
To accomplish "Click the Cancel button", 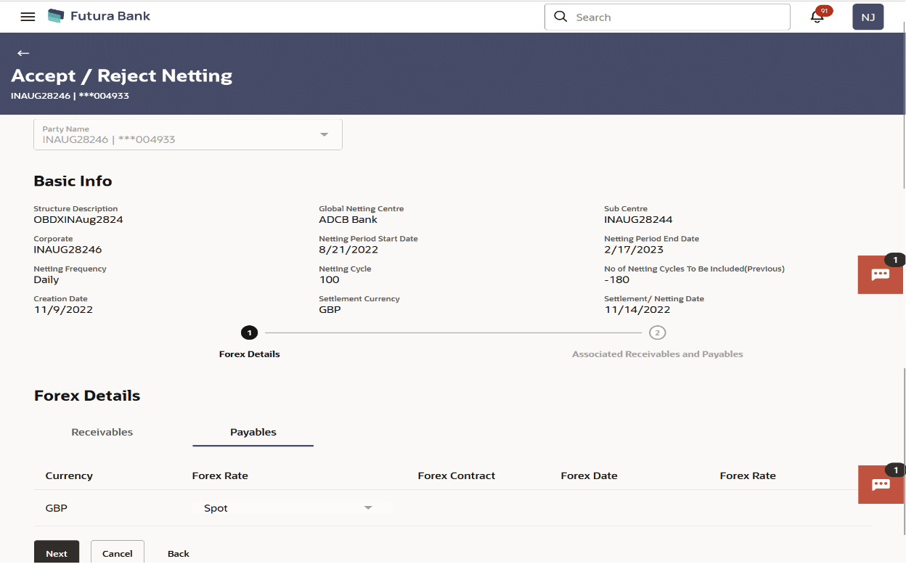I will pos(118,552).
